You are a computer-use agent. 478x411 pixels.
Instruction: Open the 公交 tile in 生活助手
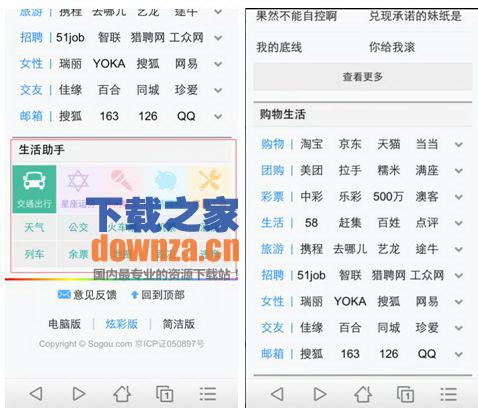click(78, 227)
